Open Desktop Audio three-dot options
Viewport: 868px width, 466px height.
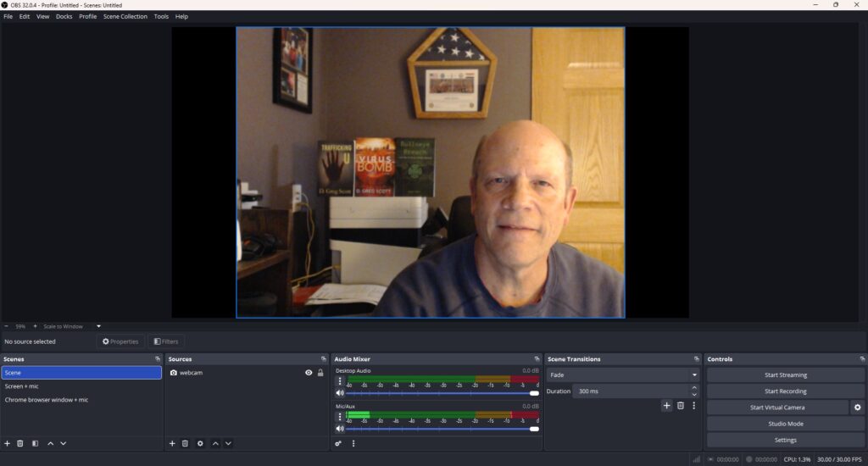click(340, 381)
